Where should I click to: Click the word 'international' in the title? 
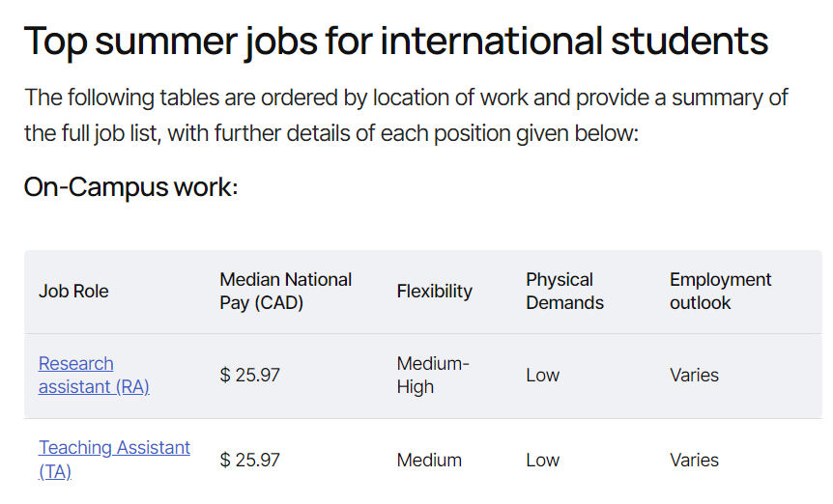click(x=492, y=41)
